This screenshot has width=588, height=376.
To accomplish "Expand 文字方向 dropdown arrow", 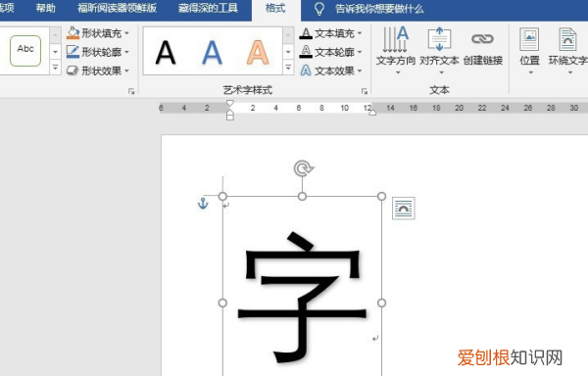I will [x=398, y=72].
